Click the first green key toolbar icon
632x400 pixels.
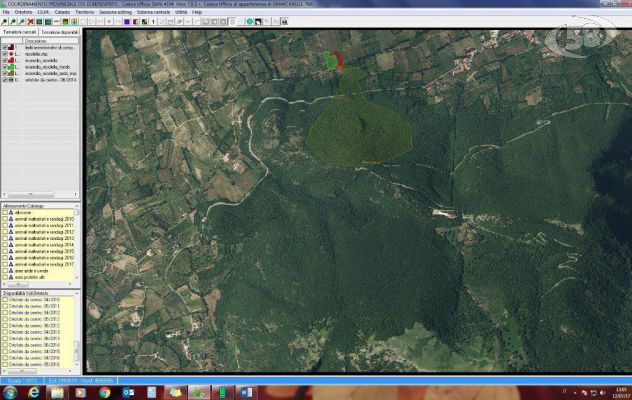tap(5, 21)
